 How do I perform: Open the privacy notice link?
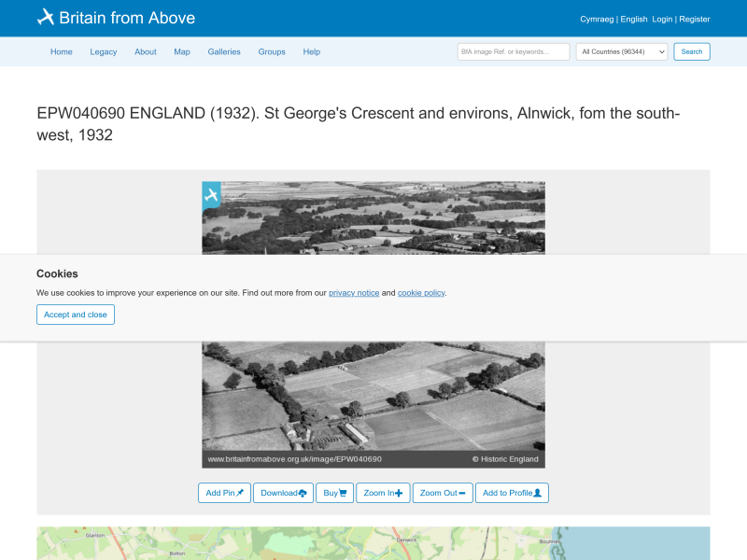click(354, 293)
